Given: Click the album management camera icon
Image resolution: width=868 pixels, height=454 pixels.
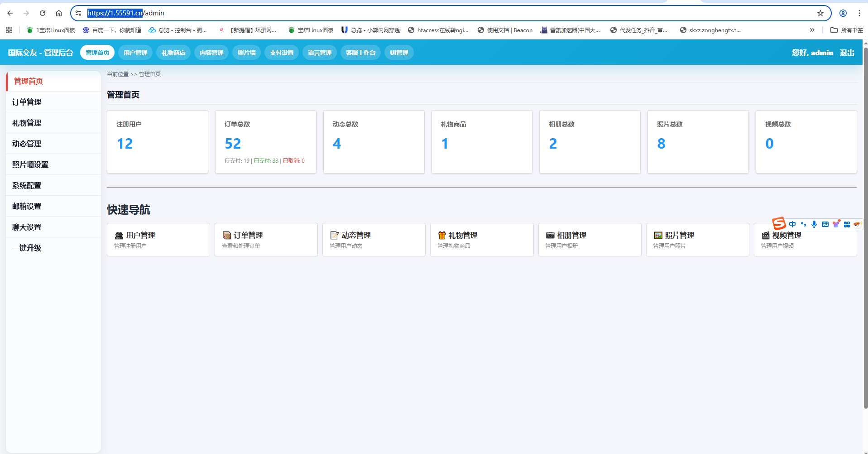Looking at the screenshot, I should pyautogui.click(x=550, y=236).
